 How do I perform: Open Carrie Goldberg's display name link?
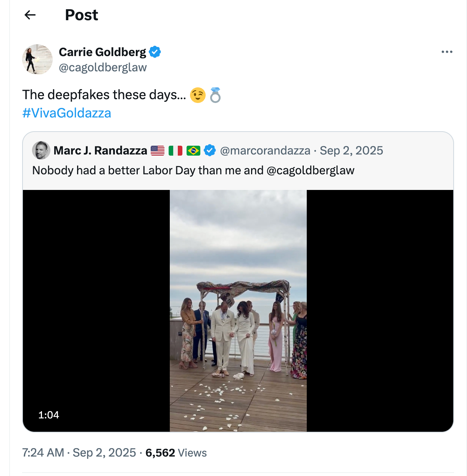(x=102, y=52)
